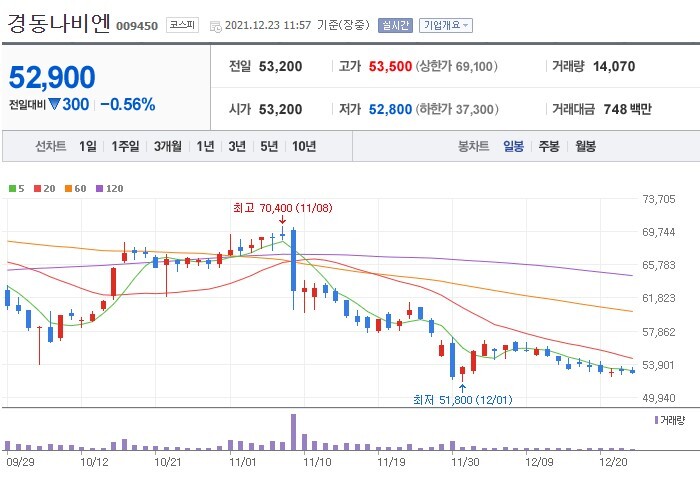700x488 pixels.
Task: Click the 73,705 y-axis label
Action: [658, 199]
